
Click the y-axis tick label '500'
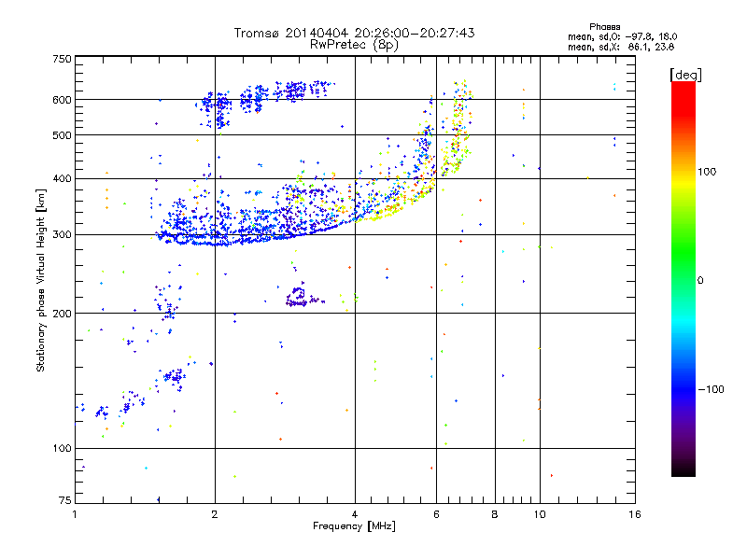(62, 135)
